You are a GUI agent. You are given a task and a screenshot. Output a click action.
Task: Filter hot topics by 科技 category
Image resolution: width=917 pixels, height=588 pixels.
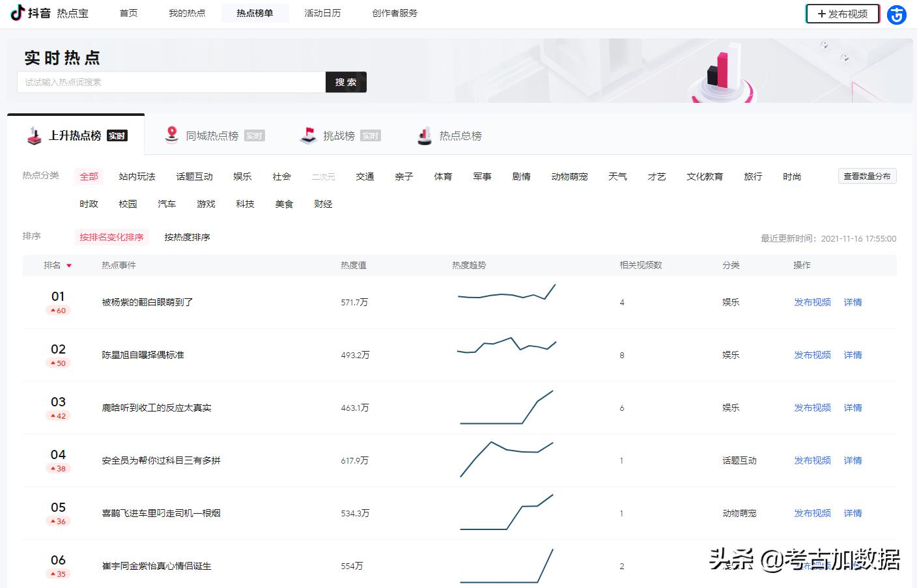245,204
